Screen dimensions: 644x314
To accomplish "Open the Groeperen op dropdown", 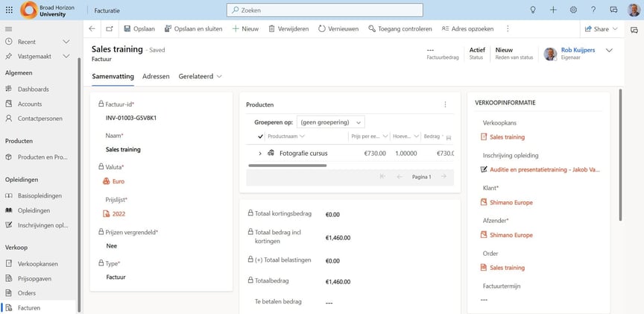I will (x=331, y=122).
